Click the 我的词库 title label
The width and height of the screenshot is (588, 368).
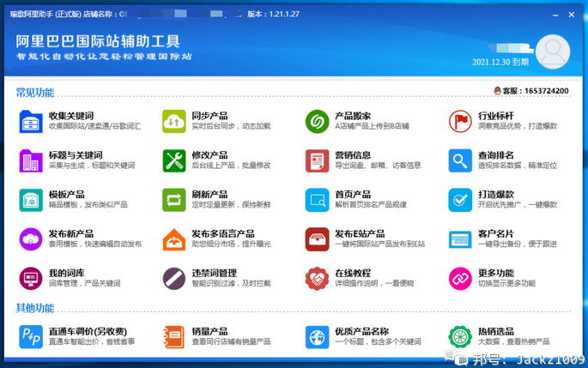coord(66,273)
